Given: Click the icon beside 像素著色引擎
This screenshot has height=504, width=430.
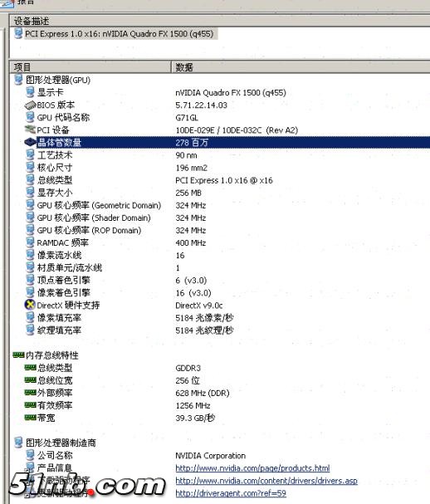Looking at the screenshot, I should (x=30, y=292).
